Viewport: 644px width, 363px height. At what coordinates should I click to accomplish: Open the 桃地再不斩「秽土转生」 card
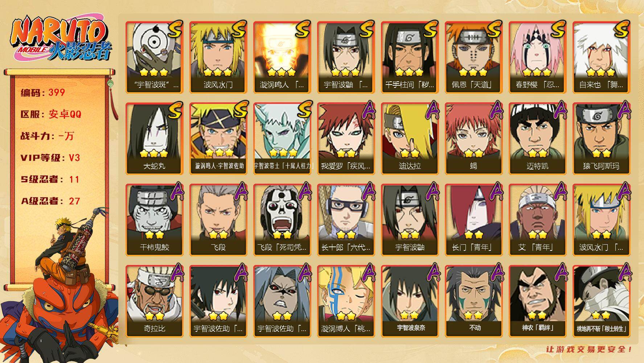point(602,301)
